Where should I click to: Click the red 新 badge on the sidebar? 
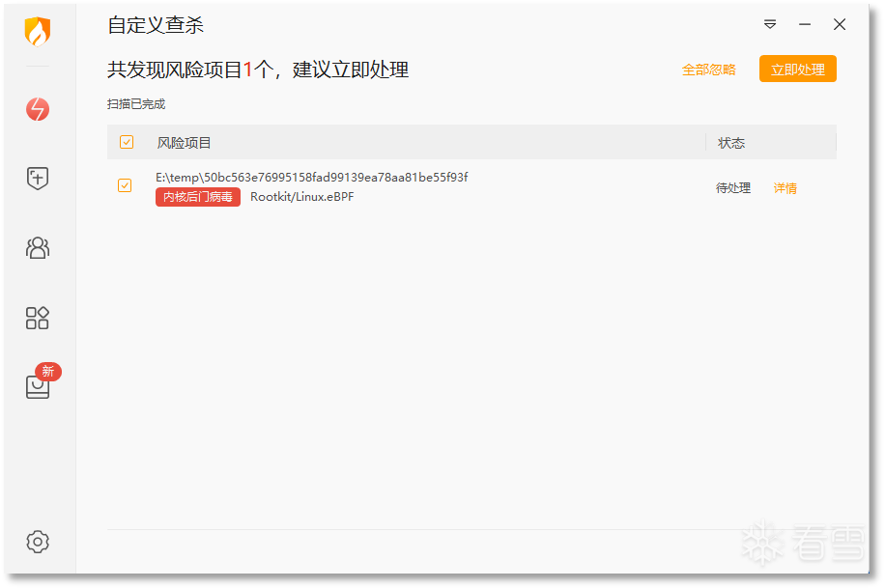[x=48, y=372]
